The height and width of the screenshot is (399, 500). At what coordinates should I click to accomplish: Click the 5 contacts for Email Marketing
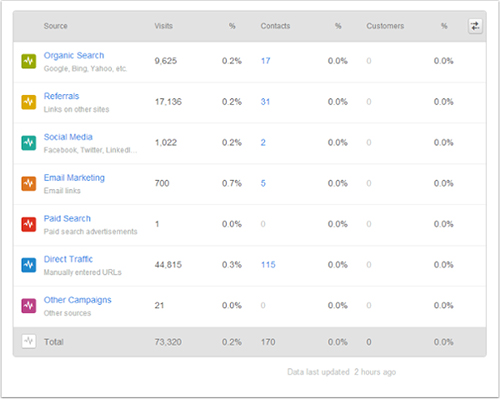[263, 183]
